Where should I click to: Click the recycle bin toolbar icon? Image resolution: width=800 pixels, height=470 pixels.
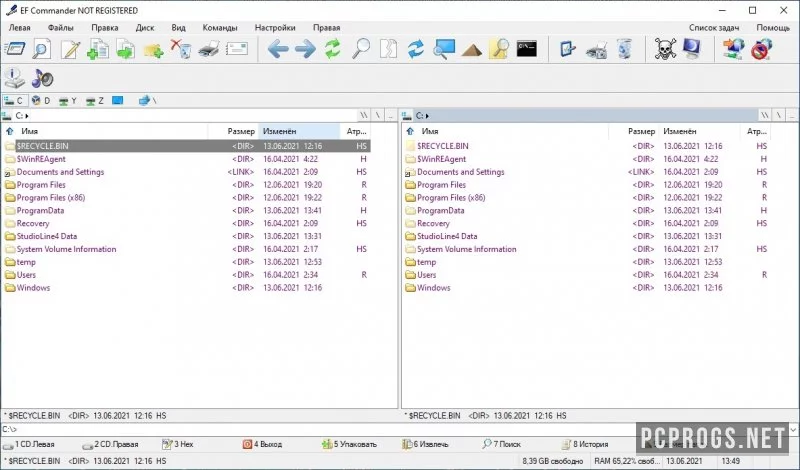(624, 50)
